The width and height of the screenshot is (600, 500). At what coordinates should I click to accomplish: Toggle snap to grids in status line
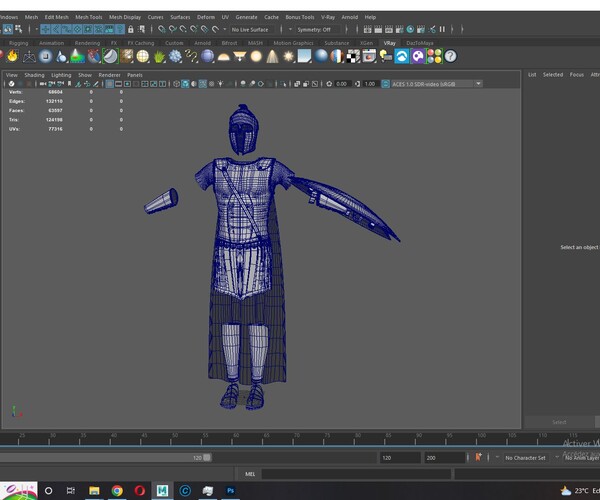click(x=161, y=29)
